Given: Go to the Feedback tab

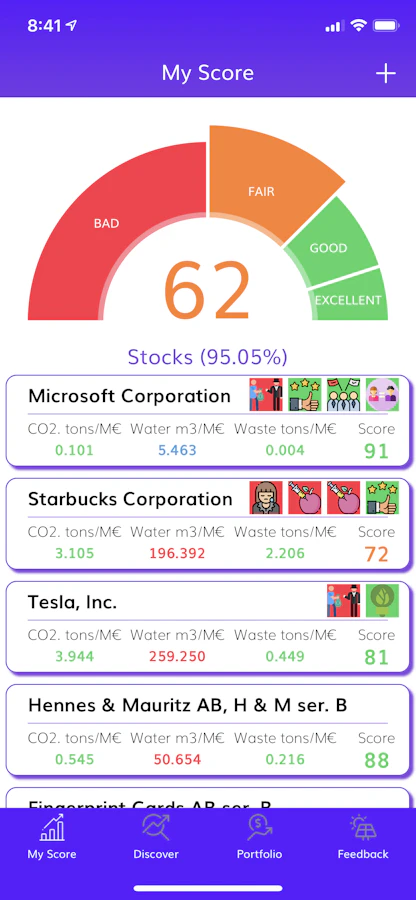Looking at the screenshot, I should pos(363,838).
